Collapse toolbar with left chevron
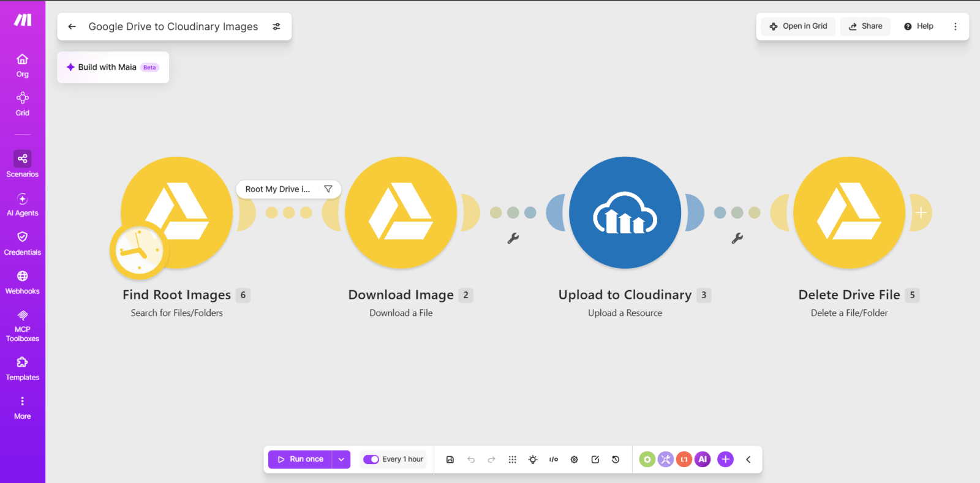Image resolution: width=980 pixels, height=483 pixels. pos(748,459)
